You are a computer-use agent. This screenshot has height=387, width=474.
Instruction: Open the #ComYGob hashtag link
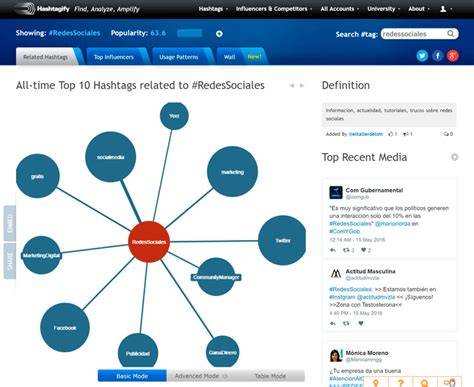pos(345,231)
